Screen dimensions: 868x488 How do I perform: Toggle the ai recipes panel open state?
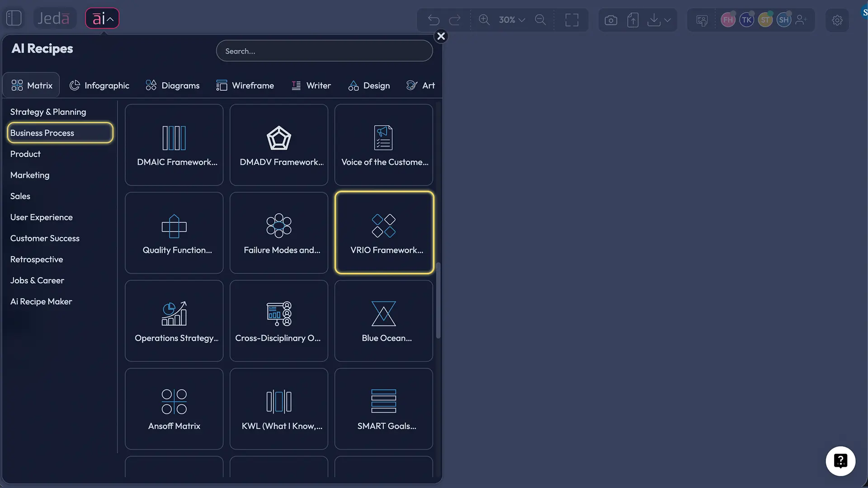coord(102,18)
